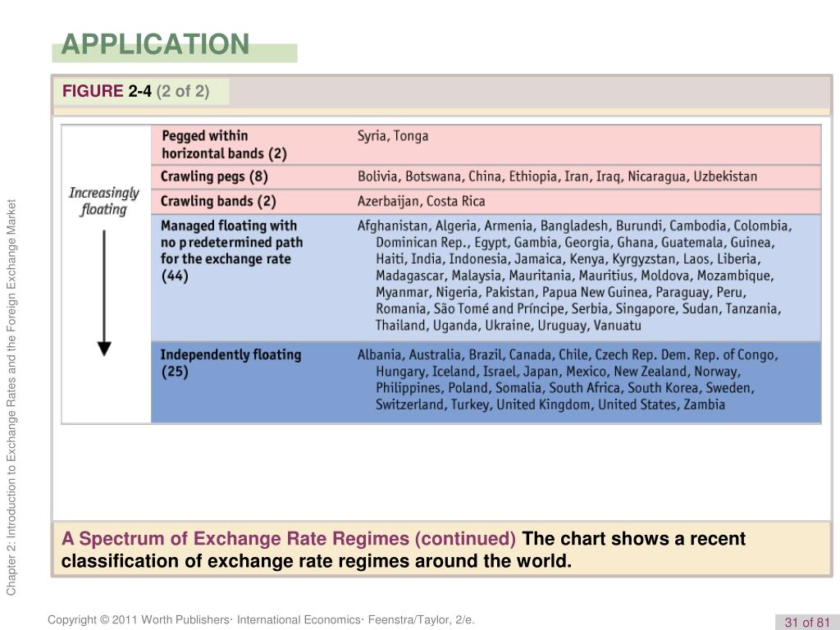Click 'Azerbaijan, Costa Rica' entry

(421, 202)
